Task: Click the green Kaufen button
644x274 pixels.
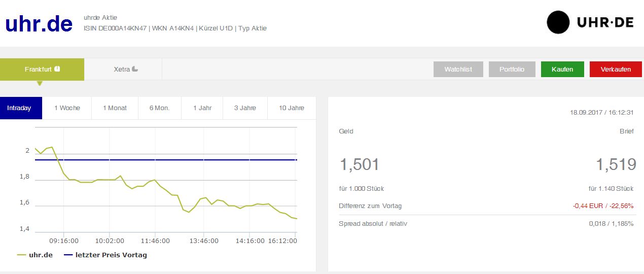Action: 562,70
